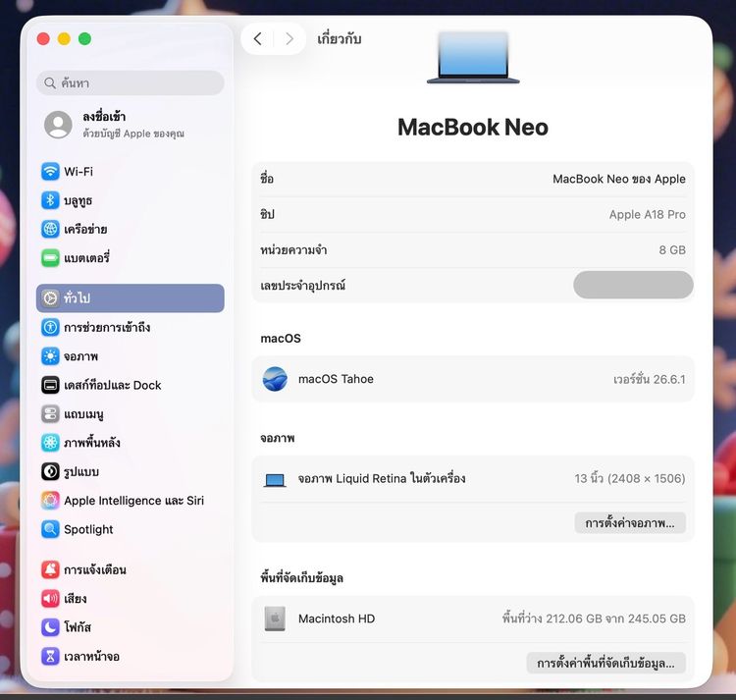Click the red close window button
Screen dimensions: 736x700
(43, 38)
